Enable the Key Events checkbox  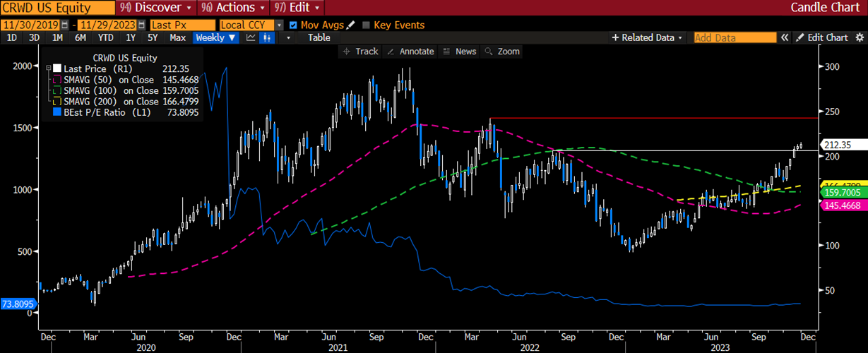coord(366,25)
